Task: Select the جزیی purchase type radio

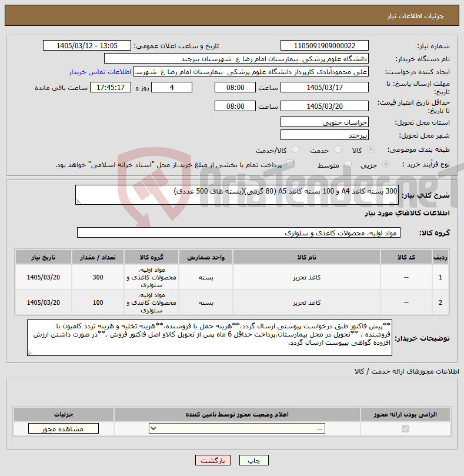Action: (386, 164)
